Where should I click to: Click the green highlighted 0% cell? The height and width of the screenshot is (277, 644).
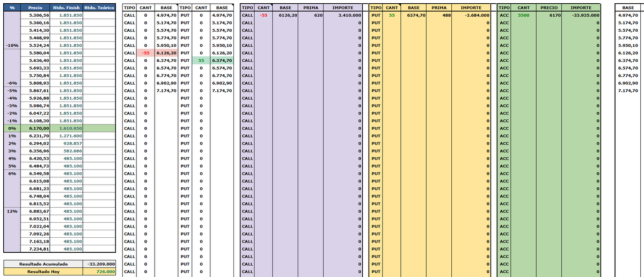click(12, 128)
